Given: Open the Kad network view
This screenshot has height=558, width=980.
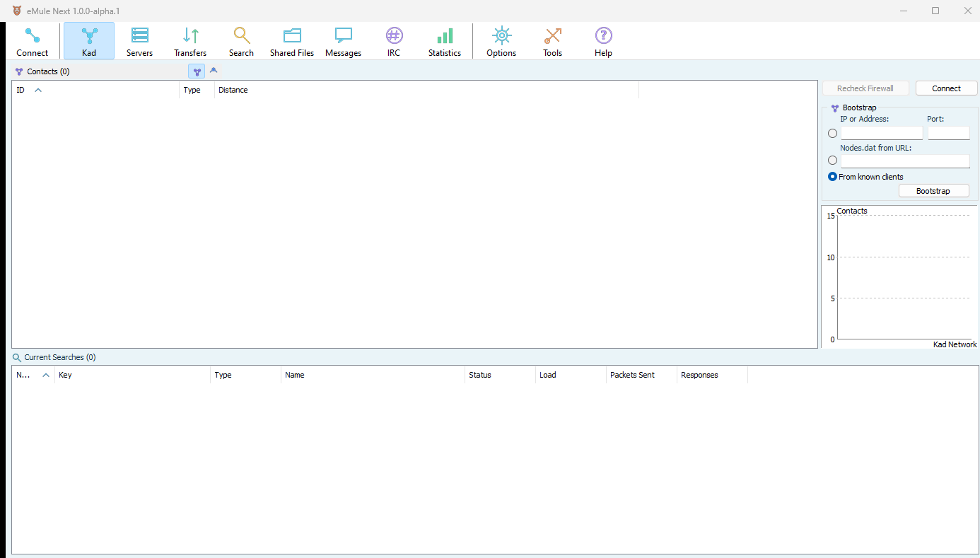Looking at the screenshot, I should coord(89,41).
